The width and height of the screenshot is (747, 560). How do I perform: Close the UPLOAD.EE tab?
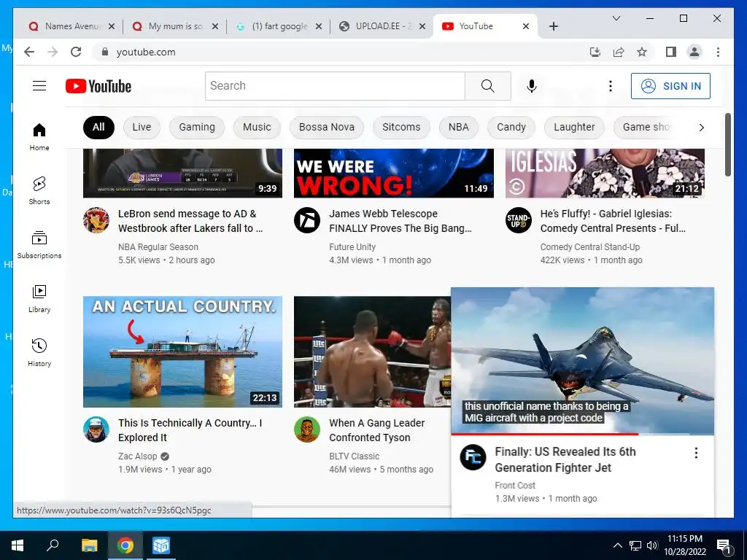pyautogui.click(x=422, y=26)
